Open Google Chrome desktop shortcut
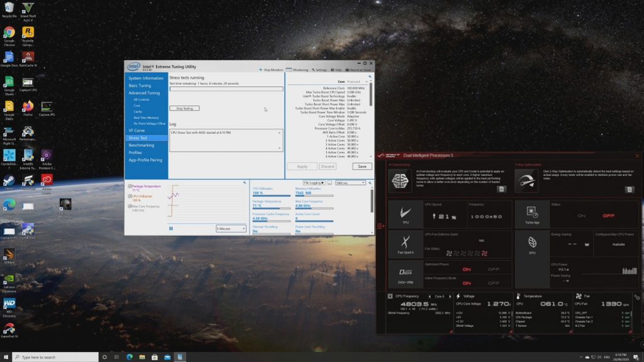Viewport: 644px width, 362px height. [9, 35]
